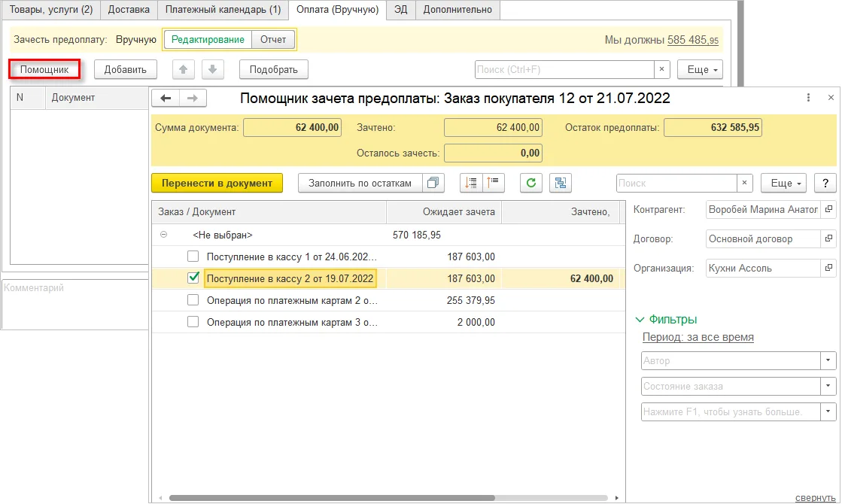Focus the Поиск (Ctrl+F) search field

pos(564,69)
